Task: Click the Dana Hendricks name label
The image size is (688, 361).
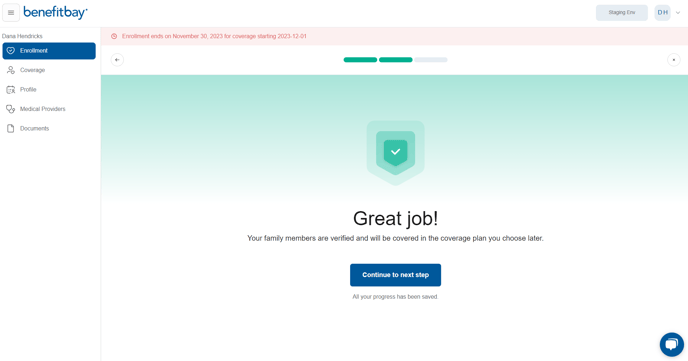Action: (x=22, y=36)
